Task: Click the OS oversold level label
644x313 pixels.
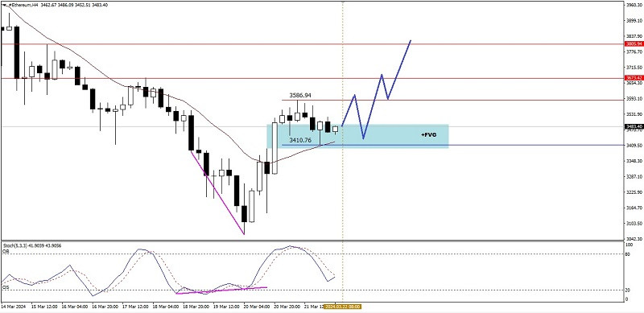Action: pyautogui.click(x=6, y=287)
